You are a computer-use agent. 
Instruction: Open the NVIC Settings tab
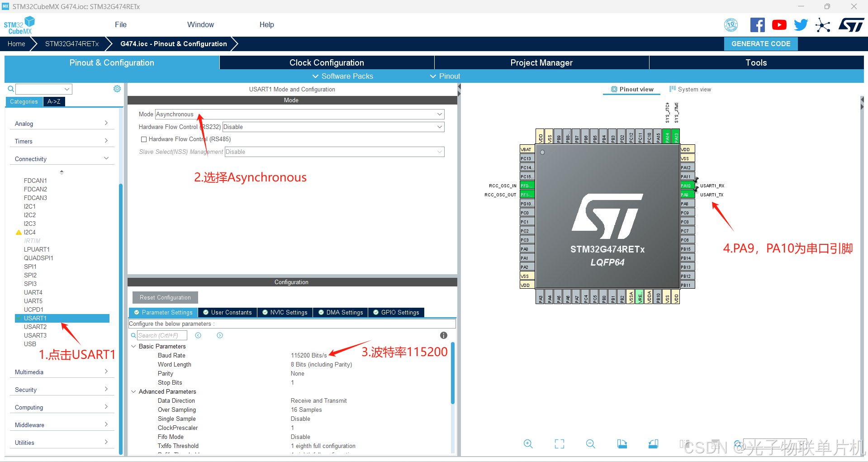tap(285, 312)
